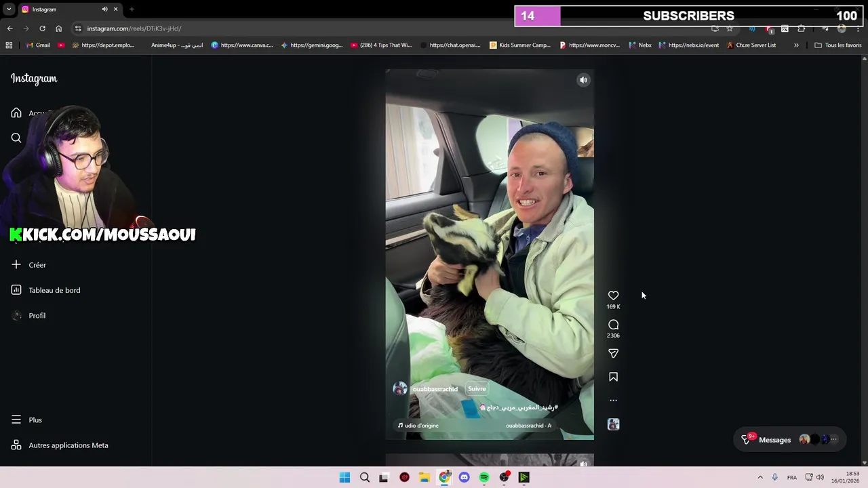The height and width of the screenshot is (488, 868).
Task: Open the Nebx bookmark
Action: point(640,45)
